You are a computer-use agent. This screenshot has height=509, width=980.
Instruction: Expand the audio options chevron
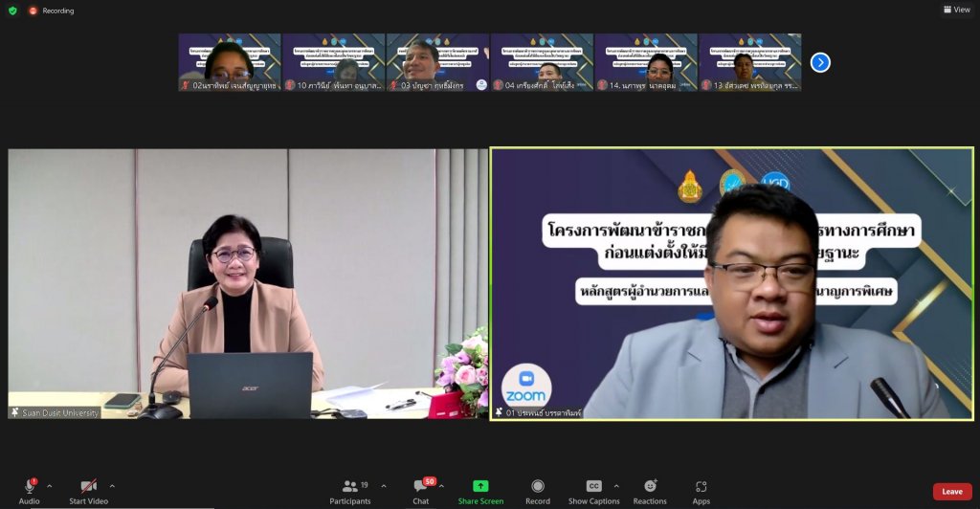coord(50,486)
